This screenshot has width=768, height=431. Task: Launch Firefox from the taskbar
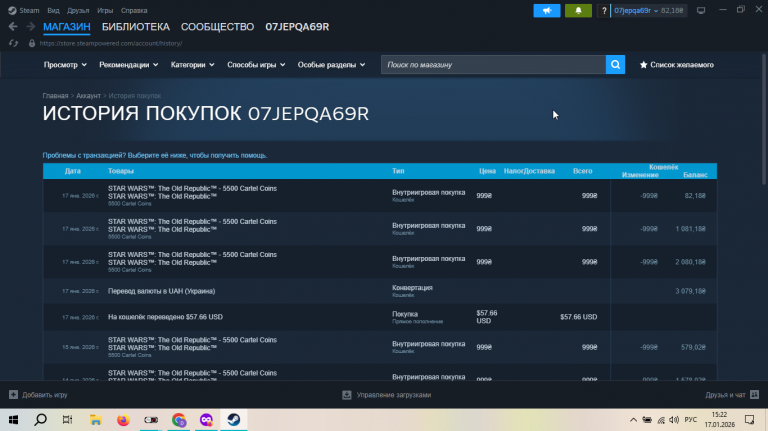pyautogui.click(x=123, y=420)
